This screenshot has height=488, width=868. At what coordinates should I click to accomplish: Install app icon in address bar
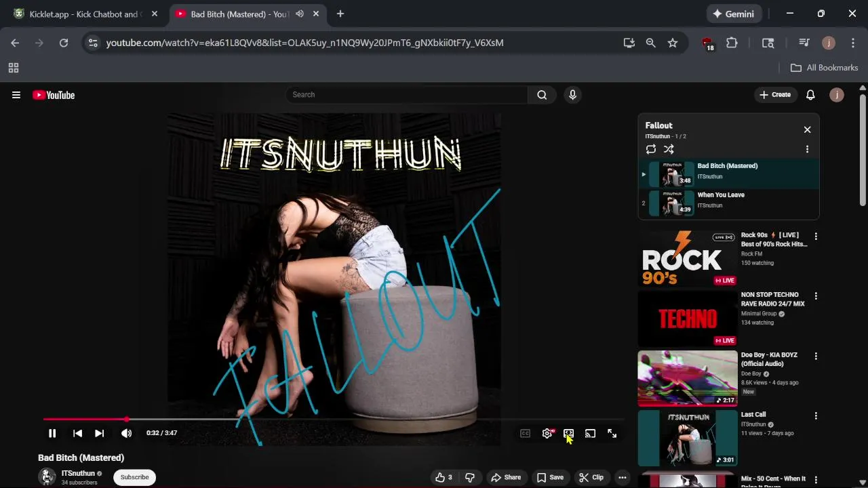(629, 43)
